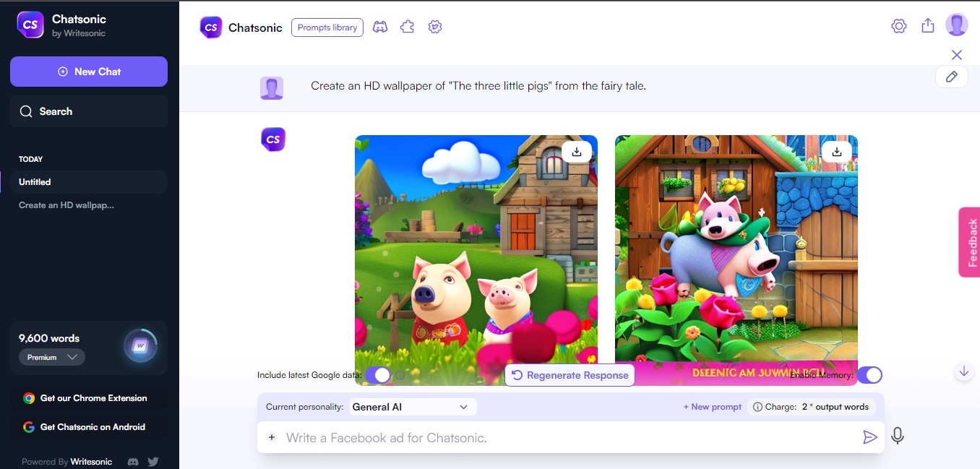Start a New Chat

click(89, 72)
